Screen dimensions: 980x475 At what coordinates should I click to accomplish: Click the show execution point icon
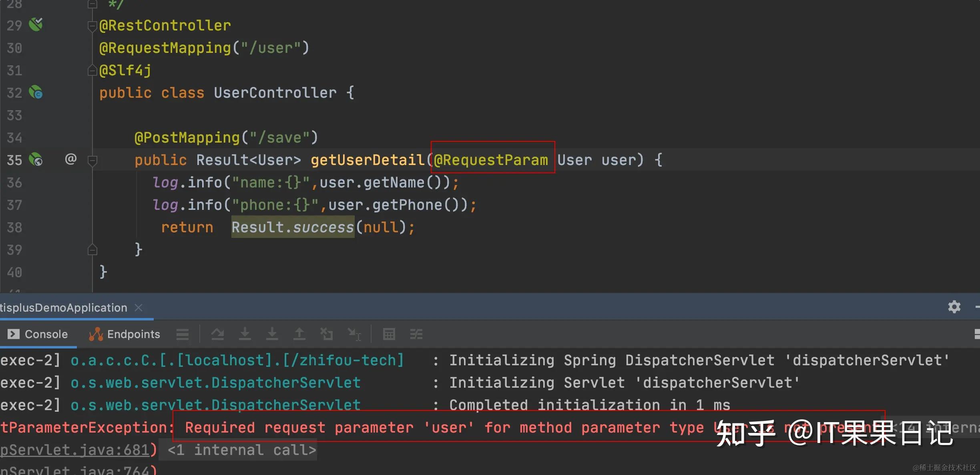(x=218, y=334)
